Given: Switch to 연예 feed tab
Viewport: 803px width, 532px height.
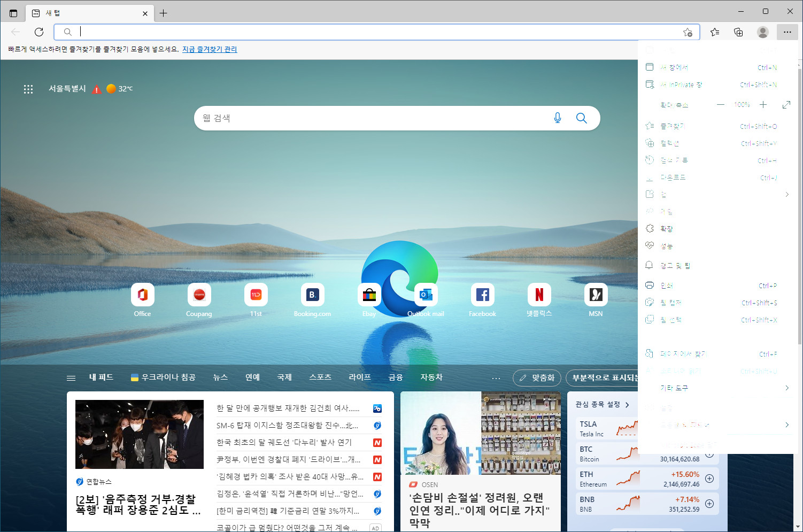Looking at the screenshot, I should (252, 377).
